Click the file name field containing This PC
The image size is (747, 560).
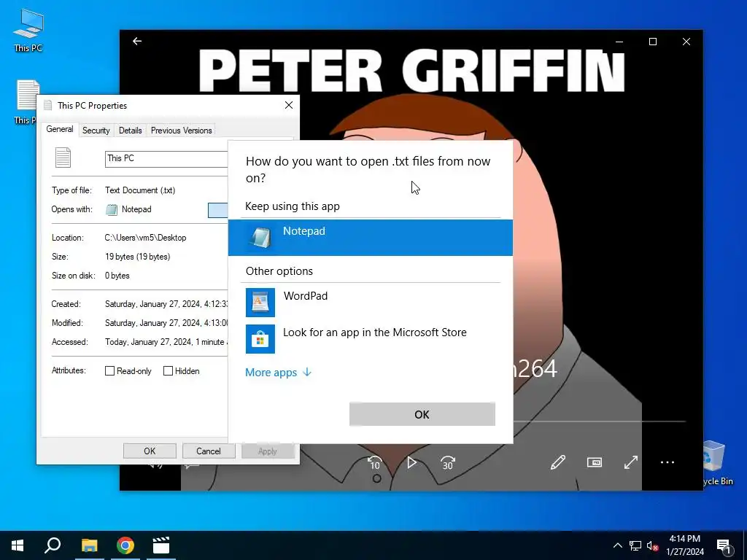[x=166, y=158]
